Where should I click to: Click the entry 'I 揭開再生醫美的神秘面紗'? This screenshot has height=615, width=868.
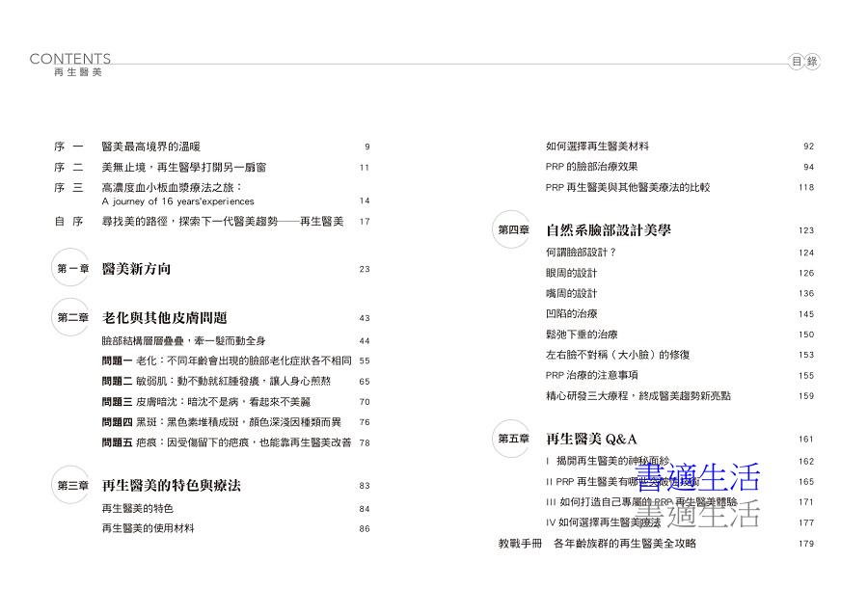[608, 461]
